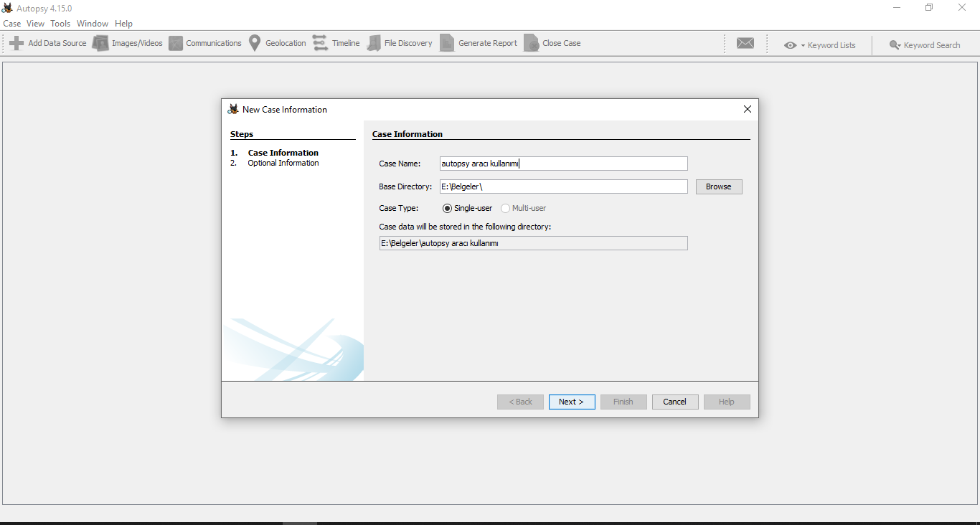This screenshot has width=980, height=525.
Task: Click the Next > button
Action: tap(572, 402)
